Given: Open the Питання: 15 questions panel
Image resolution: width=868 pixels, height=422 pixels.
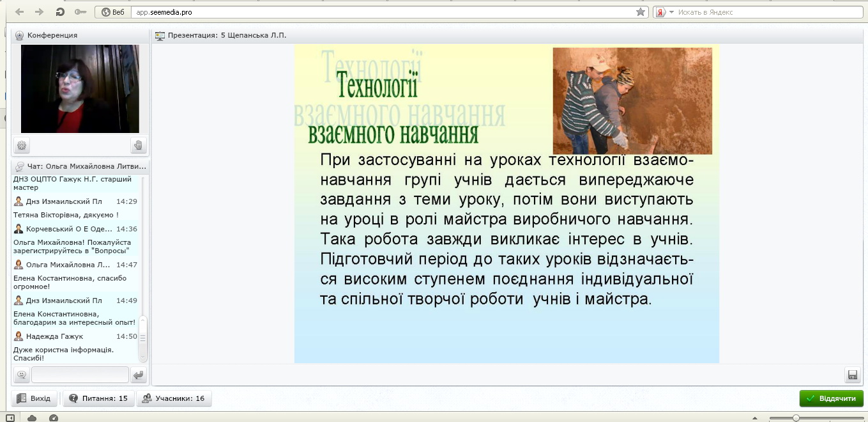Looking at the screenshot, I should 98,398.
